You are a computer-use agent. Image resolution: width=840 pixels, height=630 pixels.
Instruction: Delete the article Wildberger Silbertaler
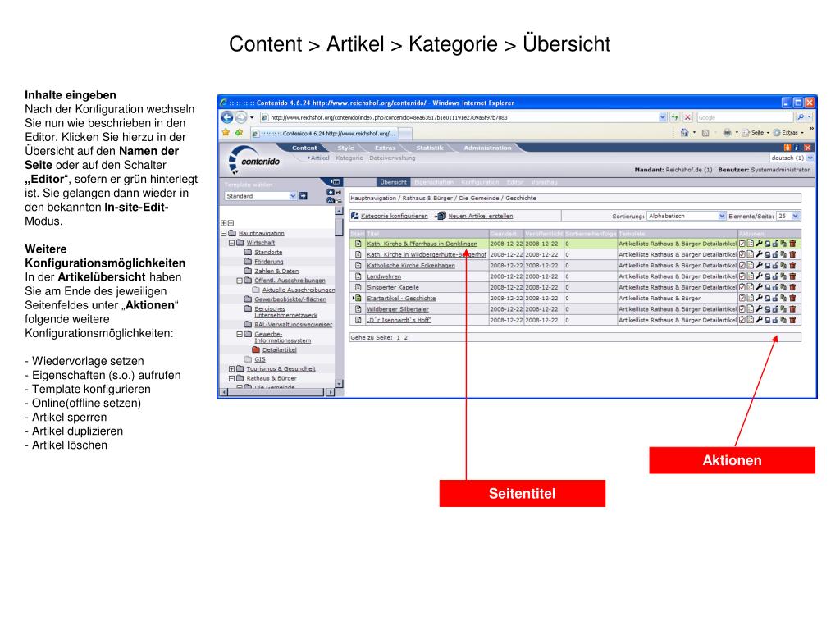pyautogui.click(x=792, y=309)
